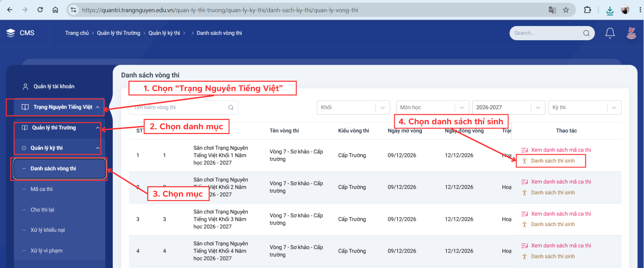
Task: Click the magnifier icon in the Search box
Action: coord(586,33)
